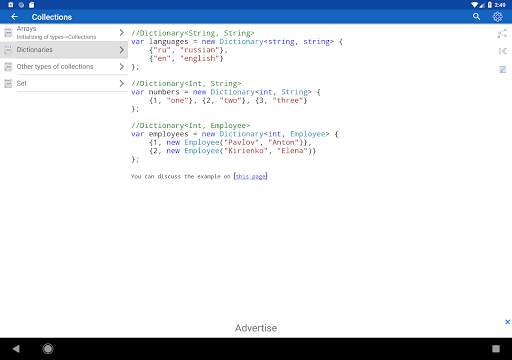This screenshot has width=512, height=360.
Task: Tap the Employee("Pavlov", "Anton") line
Action: pyautogui.click(x=230, y=142)
